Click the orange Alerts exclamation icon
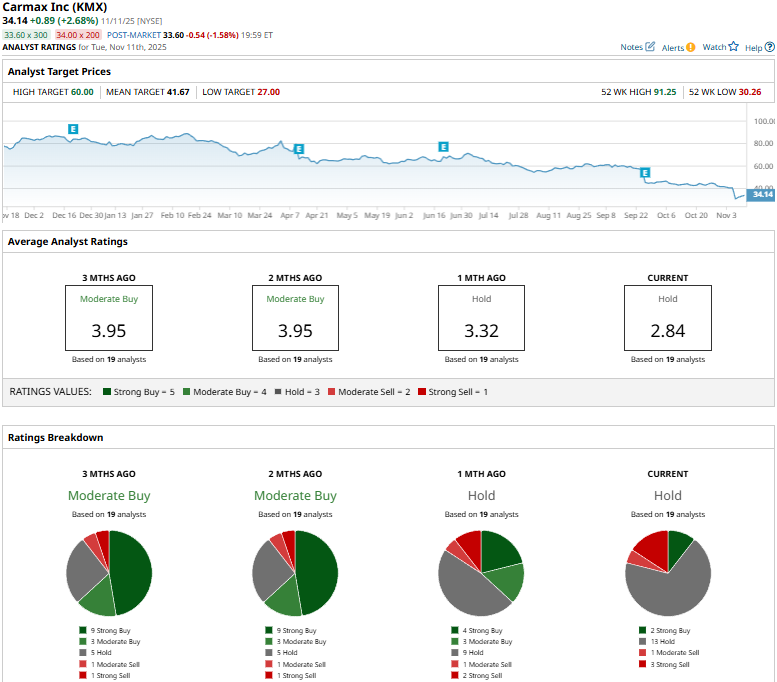The width and height of the screenshot is (777, 682). tap(691, 47)
